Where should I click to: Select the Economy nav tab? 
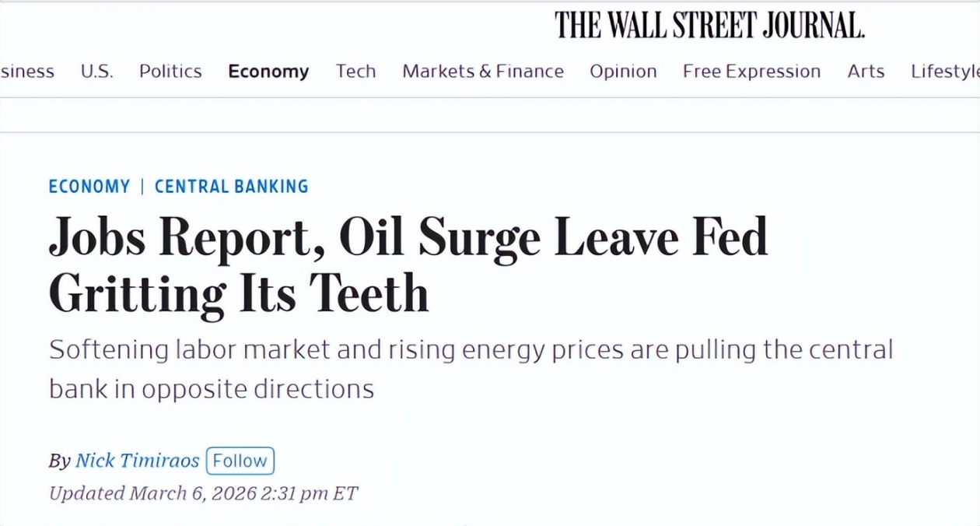(268, 72)
